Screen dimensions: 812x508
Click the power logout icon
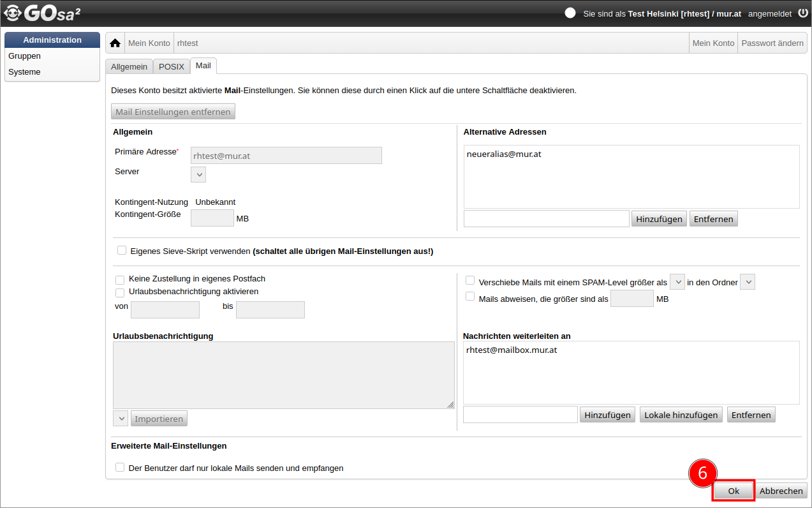(802, 13)
